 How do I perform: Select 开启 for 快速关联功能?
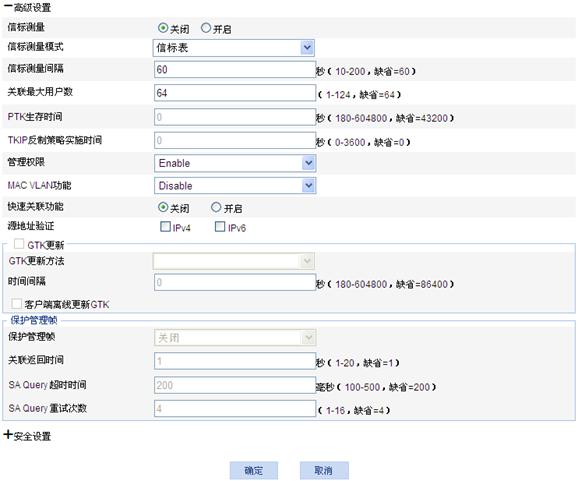(216, 208)
